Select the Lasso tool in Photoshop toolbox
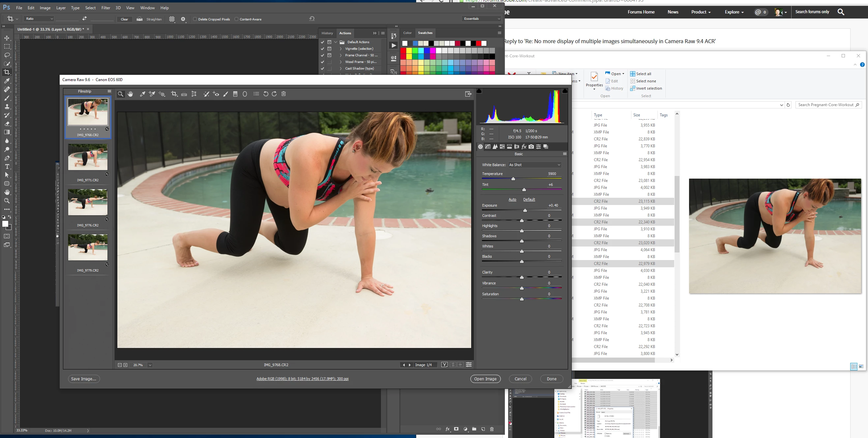Screen dimensions: 868x438 coord(7,55)
